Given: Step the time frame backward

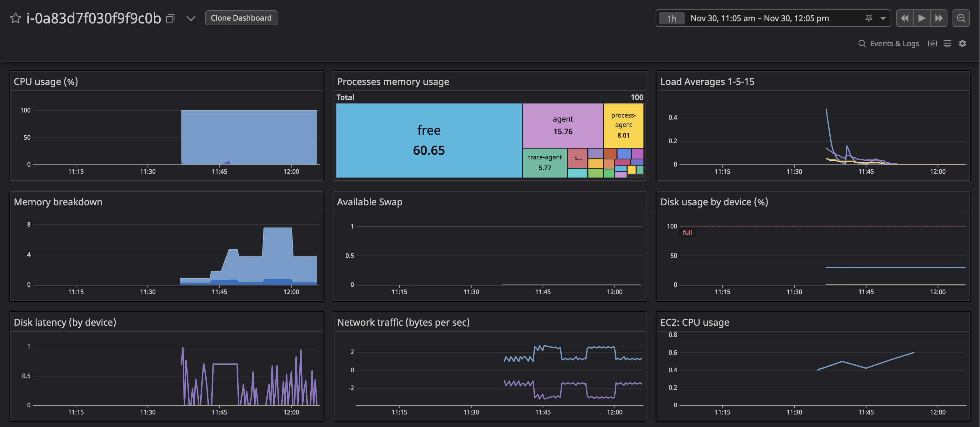Looking at the screenshot, I should click(x=905, y=18).
